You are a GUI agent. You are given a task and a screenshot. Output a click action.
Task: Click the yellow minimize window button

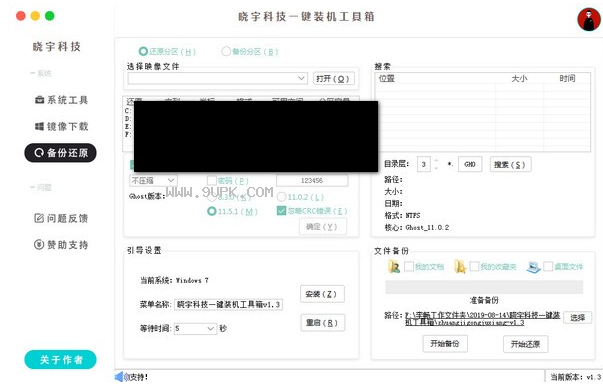click(35, 16)
